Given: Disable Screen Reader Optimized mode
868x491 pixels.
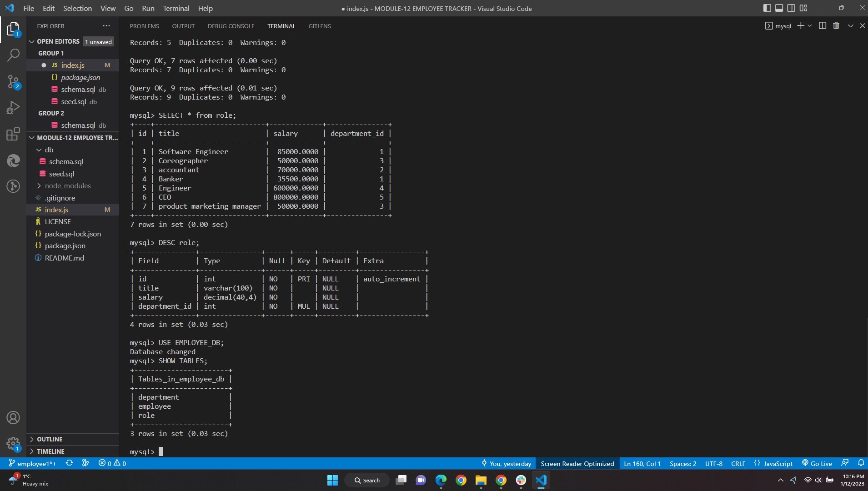Looking at the screenshot, I should [577, 463].
